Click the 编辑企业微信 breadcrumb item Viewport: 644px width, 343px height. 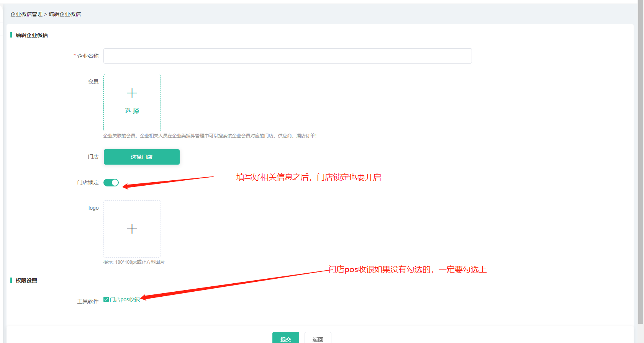(65, 14)
